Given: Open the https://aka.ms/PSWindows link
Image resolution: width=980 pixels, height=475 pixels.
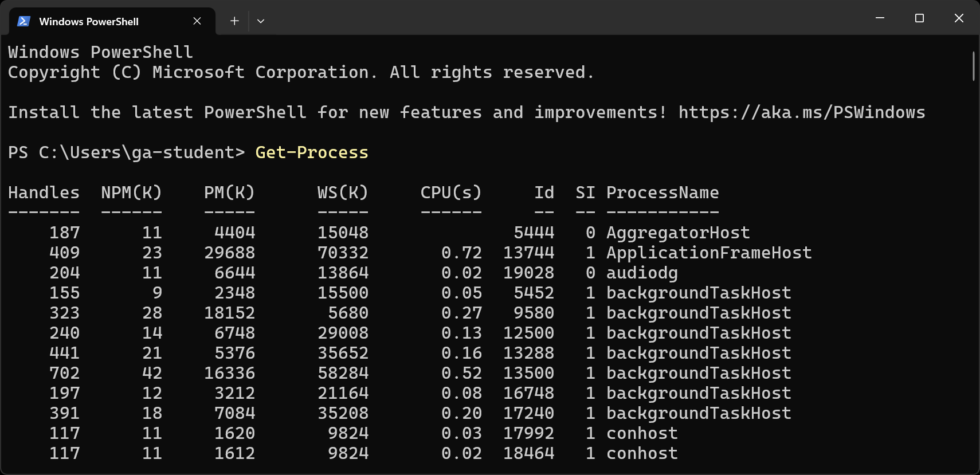Looking at the screenshot, I should coord(802,112).
